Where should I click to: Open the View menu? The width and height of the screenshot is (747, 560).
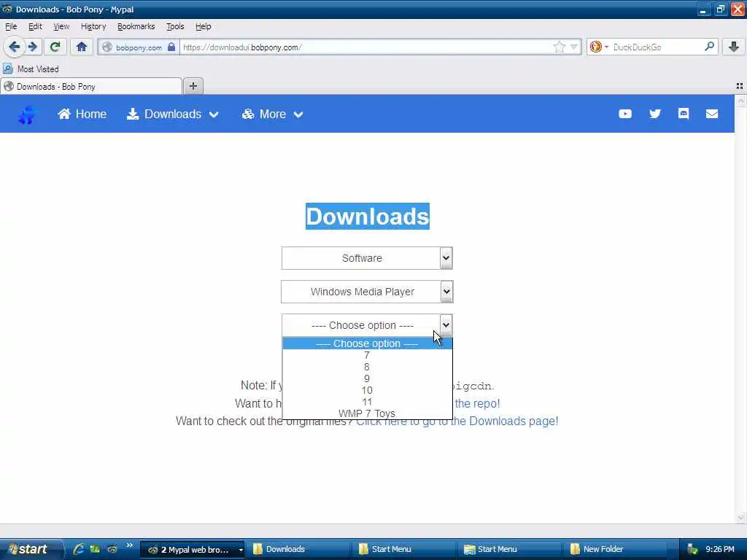tap(61, 26)
